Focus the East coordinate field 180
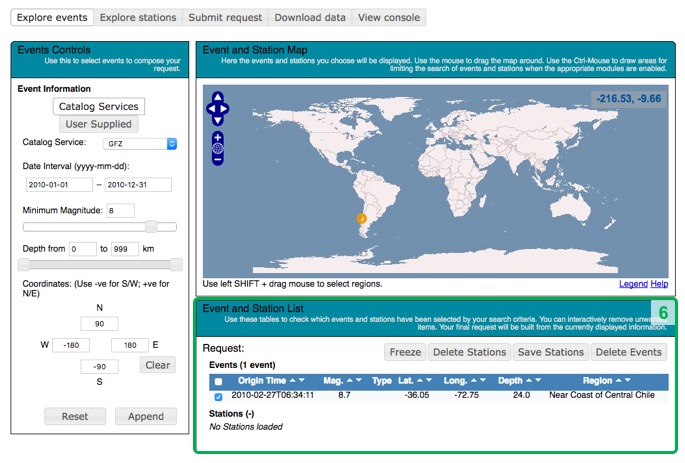The height and width of the screenshot is (463, 685). point(130,345)
